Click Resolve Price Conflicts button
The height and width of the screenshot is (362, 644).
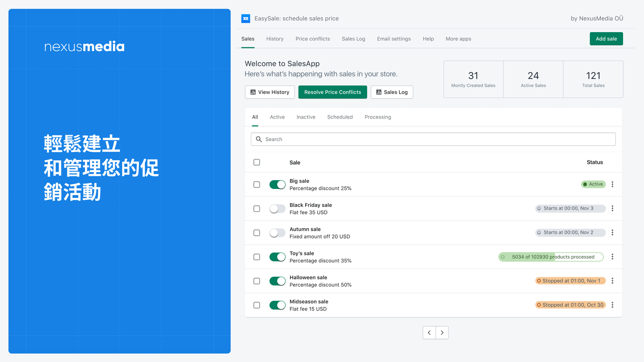(x=332, y=92)
